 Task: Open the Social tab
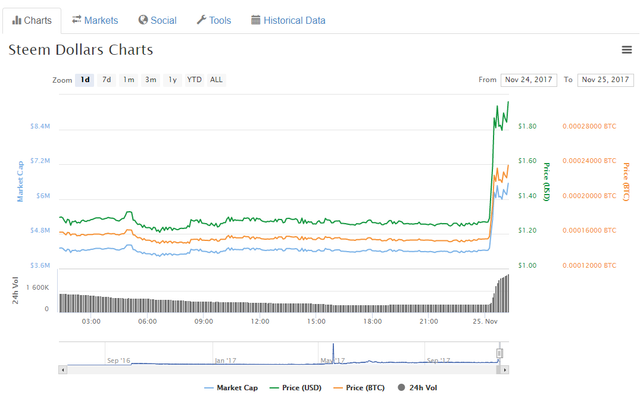(158, 20)
